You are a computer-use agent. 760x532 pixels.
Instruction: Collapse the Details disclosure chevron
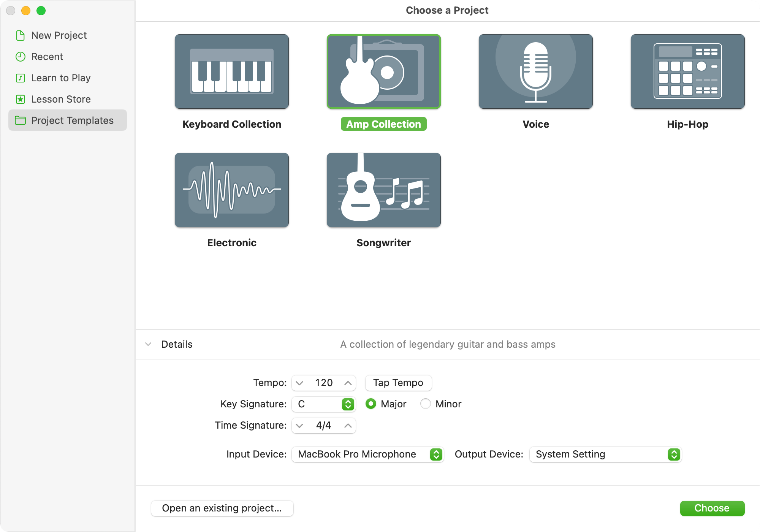[x=149, y=344]
